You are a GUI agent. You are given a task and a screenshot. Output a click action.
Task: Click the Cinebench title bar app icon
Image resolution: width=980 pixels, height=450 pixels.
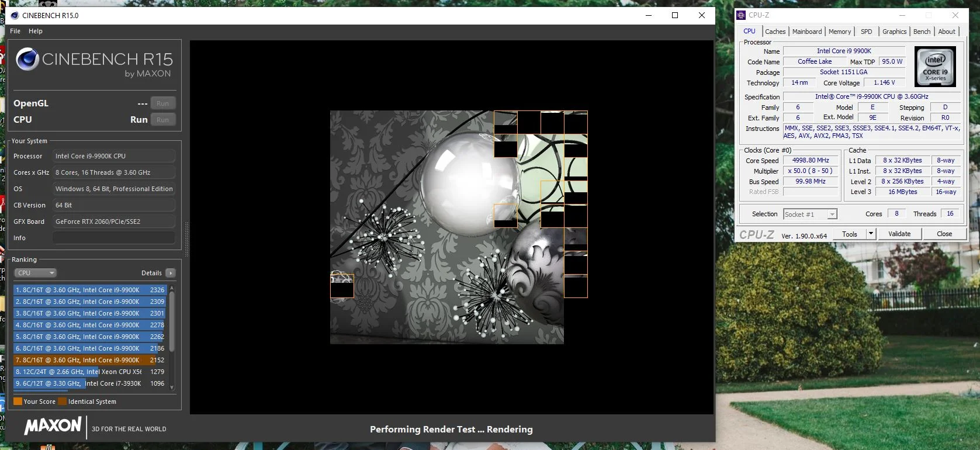[x=15, y=15]
